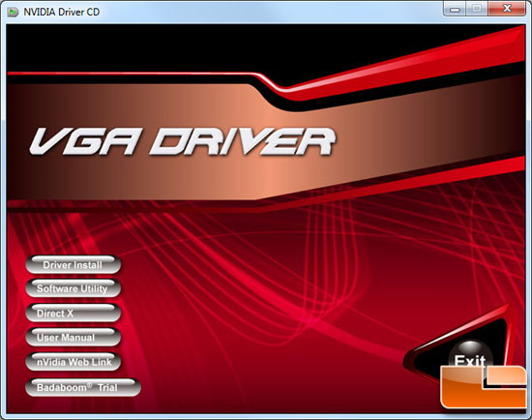Click the orange logo watermark in the corner
Image resolution: width=532 pixels, height=420 pixels.
[x=484, y=386]
